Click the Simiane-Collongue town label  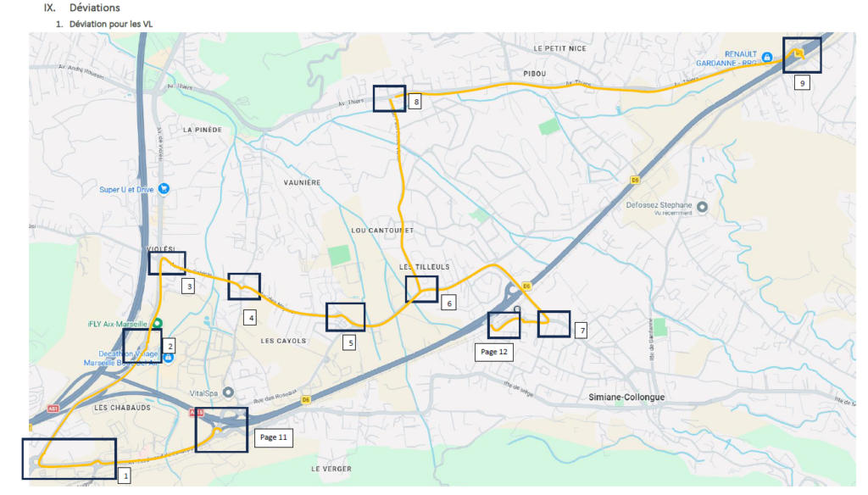coord(625,397)
